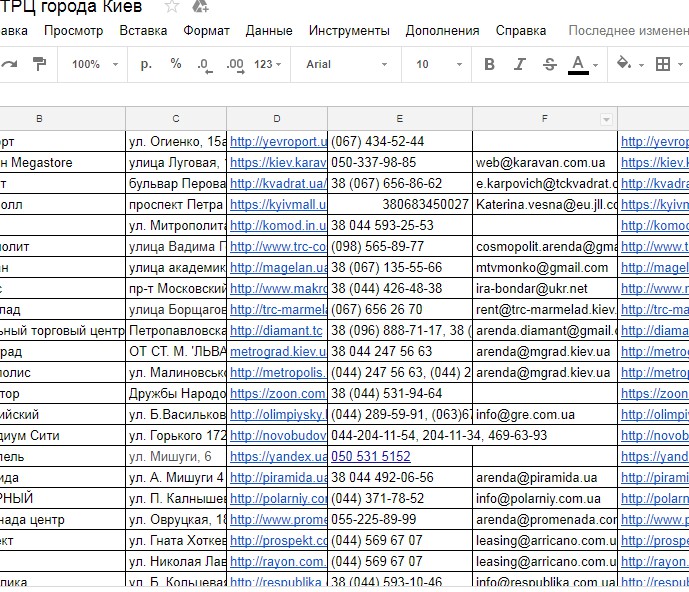Screen dimensions: 689x592
Task: Expand the text color dropdown arrow
Action: click(x=595, y=65)
